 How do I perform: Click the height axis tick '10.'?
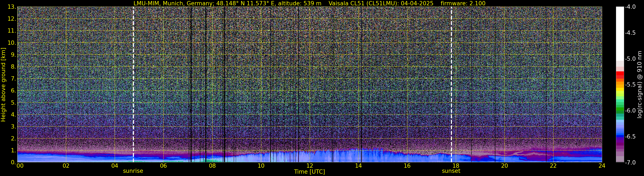(12, 43)
